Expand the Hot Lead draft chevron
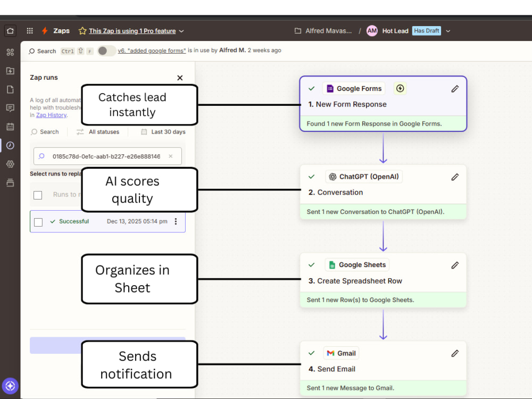532x399 pixels. [x=448, y=31]
